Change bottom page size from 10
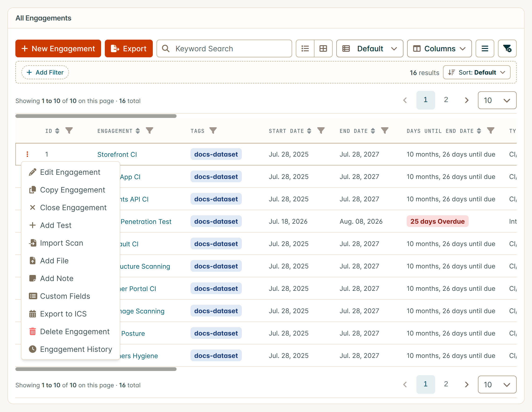The image size is (532, 412). point(497,385)
